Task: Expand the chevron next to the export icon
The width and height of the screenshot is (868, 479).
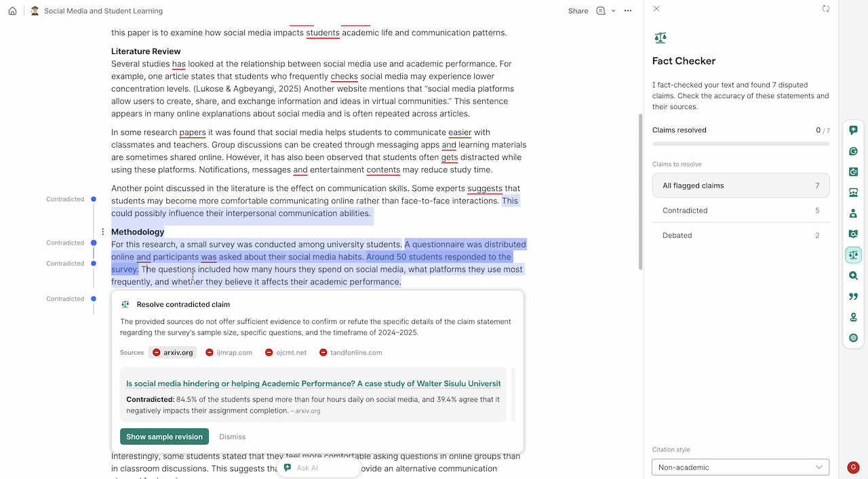Action: (x=614, y=11)
